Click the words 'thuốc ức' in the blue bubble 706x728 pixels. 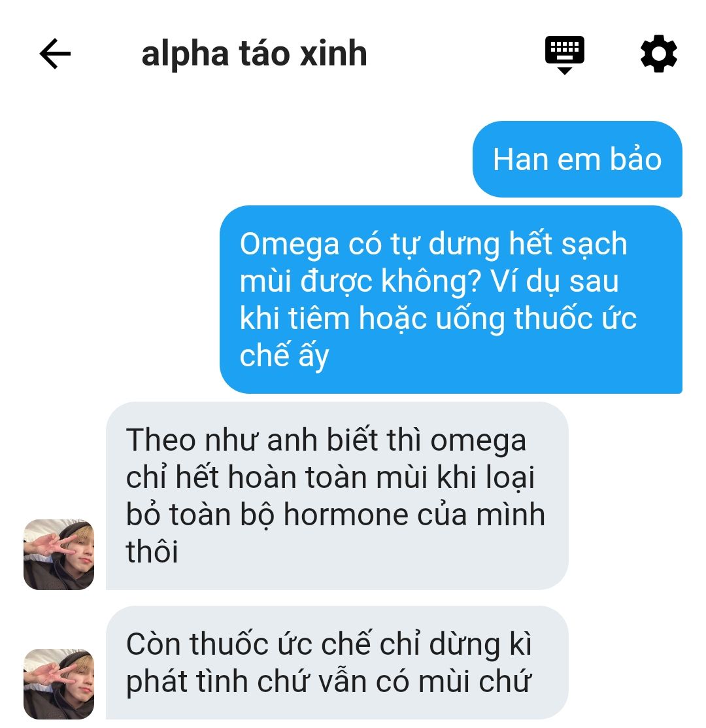[x=575, y=319]
